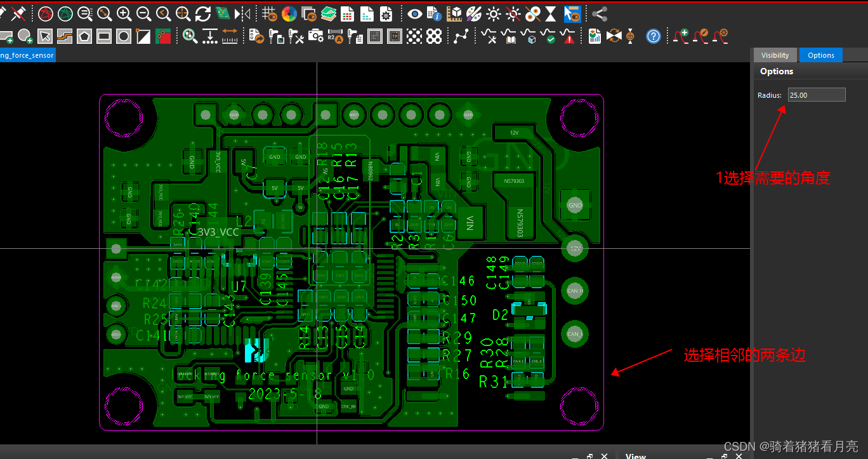
Task: Click the R31 reference designator
Action: click(493, 382)
